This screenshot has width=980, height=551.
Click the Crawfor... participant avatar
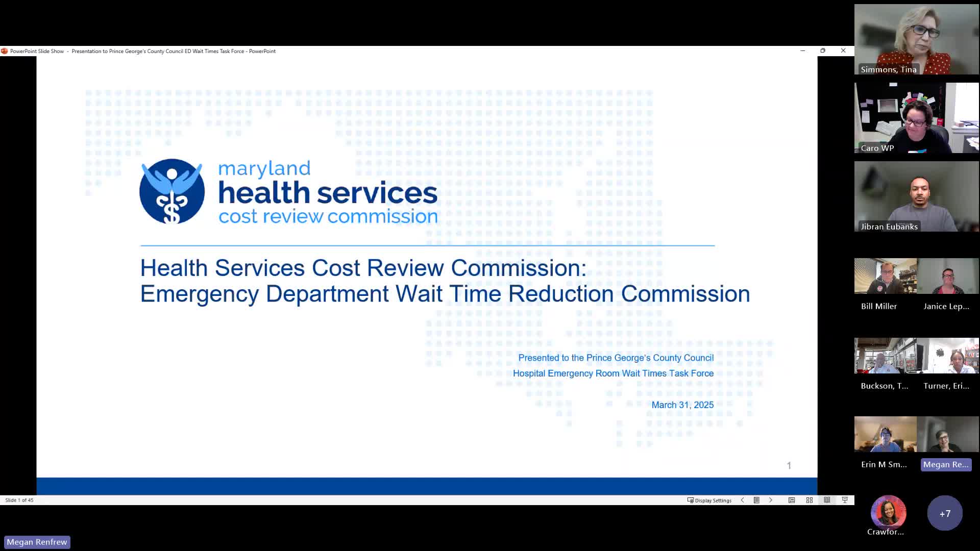(x=888, y=512)
